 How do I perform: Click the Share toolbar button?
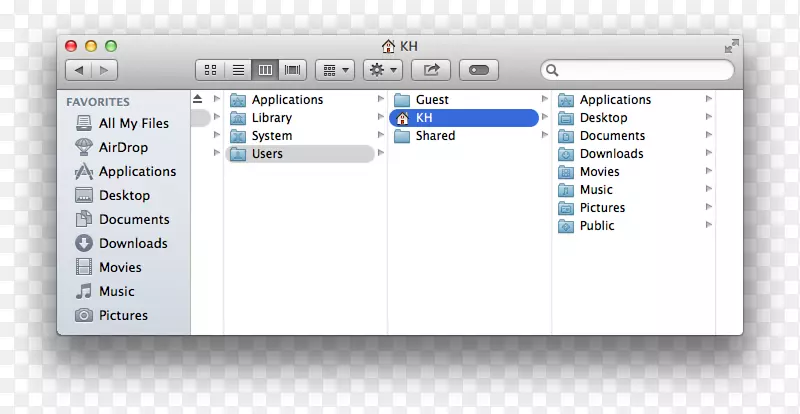431,70
